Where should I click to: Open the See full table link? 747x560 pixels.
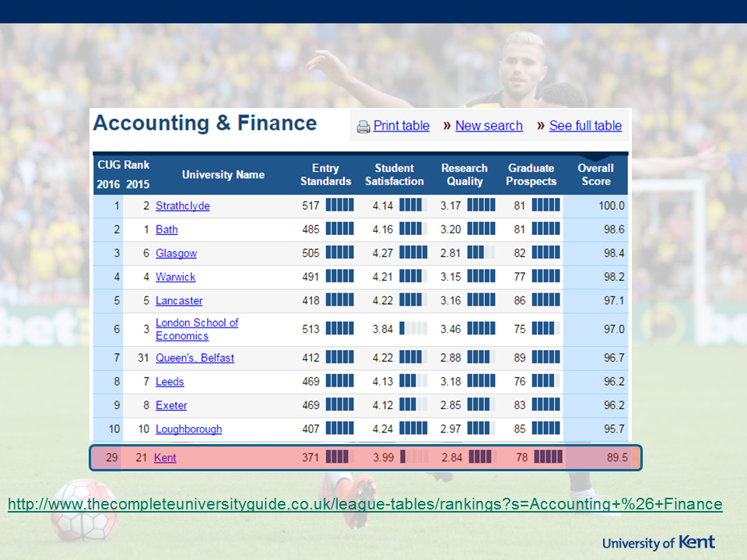(585, 126)
